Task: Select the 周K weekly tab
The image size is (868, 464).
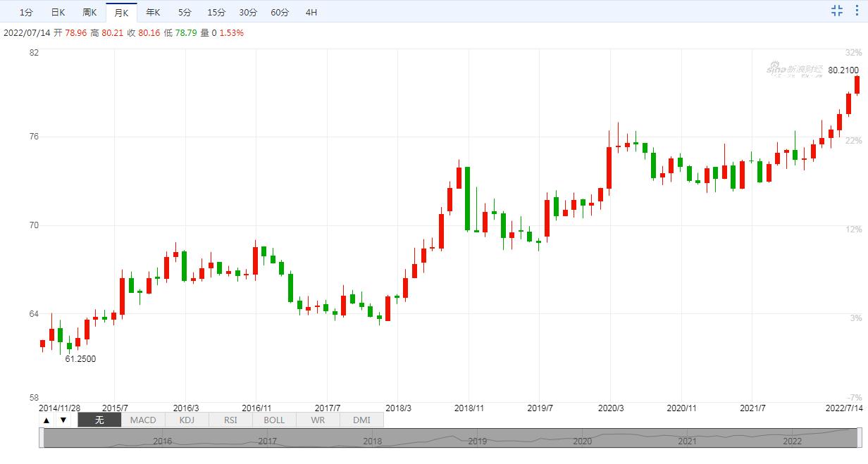Action: pyautogui.click(x=89, y=12)
